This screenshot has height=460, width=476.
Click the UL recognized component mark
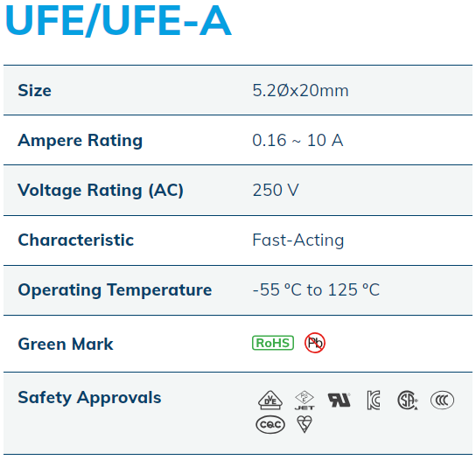pos(339,400)
